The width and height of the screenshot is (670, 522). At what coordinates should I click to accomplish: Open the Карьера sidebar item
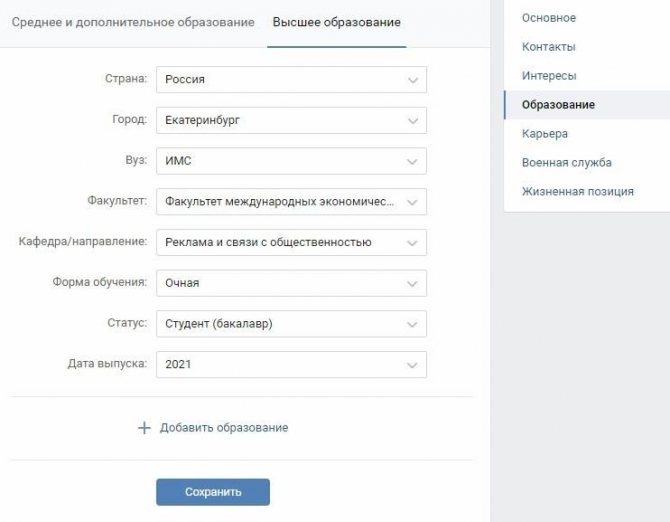[x=545, y=134]
